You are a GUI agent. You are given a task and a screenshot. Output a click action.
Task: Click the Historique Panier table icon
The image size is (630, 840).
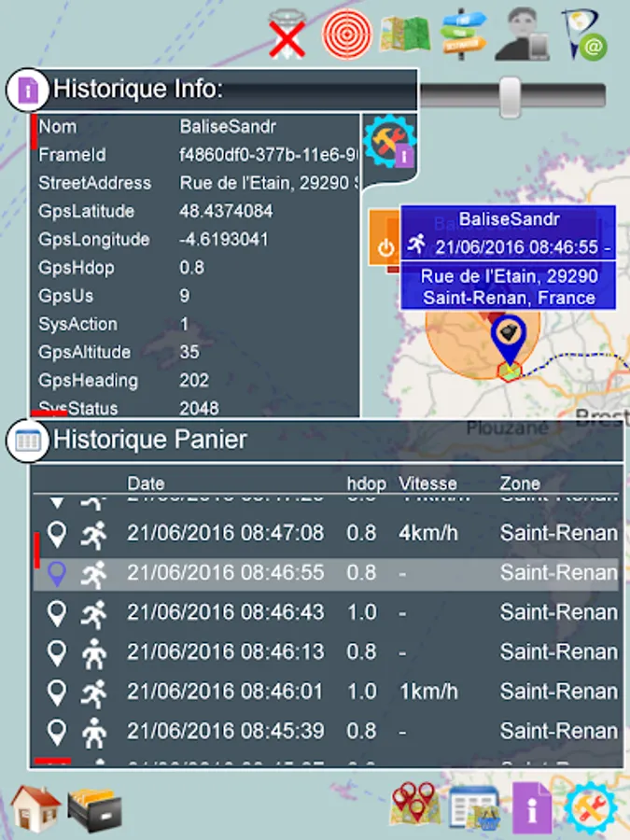(28, 441)
